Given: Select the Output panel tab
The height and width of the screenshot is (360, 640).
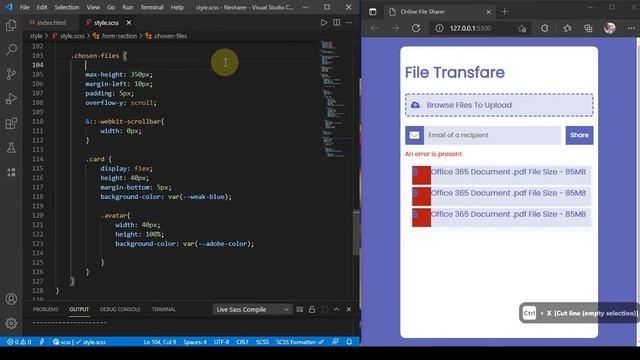Looking at the screenshot, I should [x=79, y=309].
